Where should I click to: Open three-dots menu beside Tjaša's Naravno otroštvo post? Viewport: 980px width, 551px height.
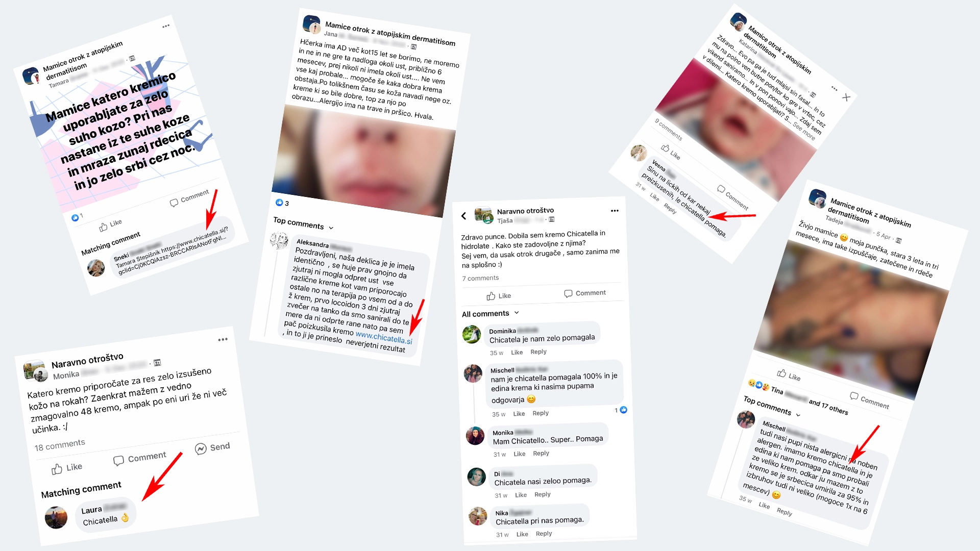click(x=615, y=211)
